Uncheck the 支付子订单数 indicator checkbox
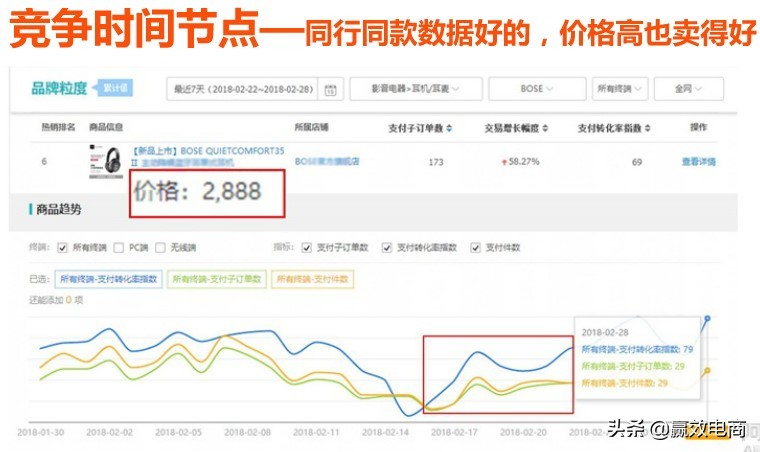Screen dimensions: 760x452 pyautogui.click(x=306, y=248)
